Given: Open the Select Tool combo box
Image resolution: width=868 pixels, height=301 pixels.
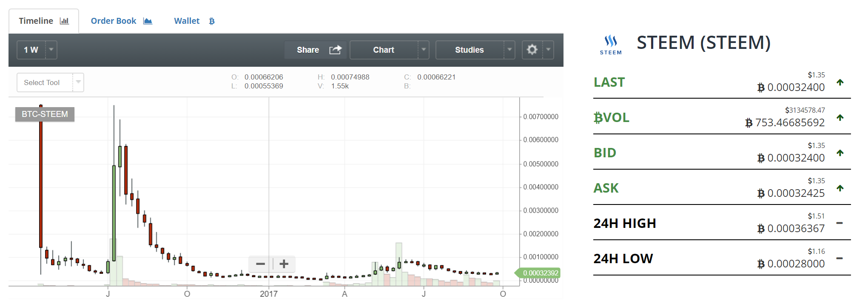Looking at the screenshot, I should [50, 82].
